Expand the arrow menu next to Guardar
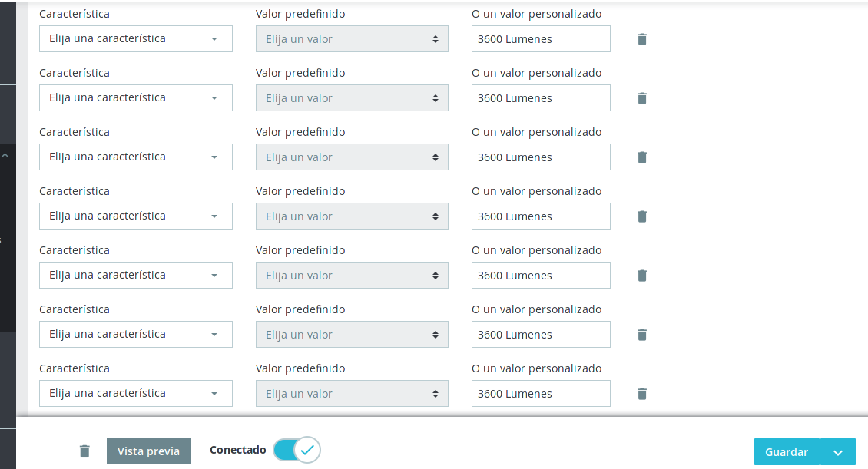 (x=837, y=452)
